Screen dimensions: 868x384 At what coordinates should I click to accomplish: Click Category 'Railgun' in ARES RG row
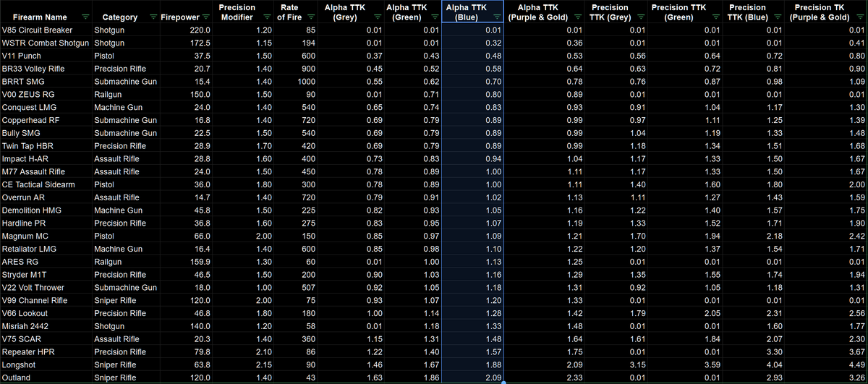tap(108, 262)
